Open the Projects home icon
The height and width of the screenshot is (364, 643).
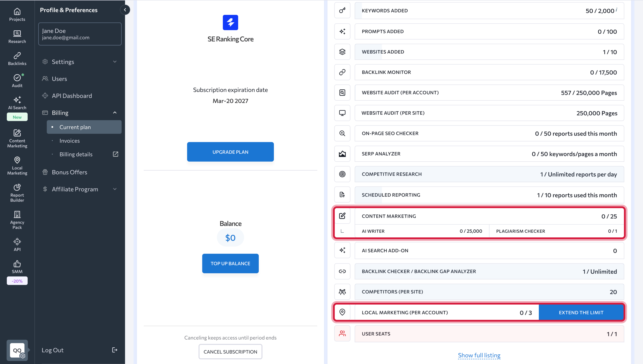17,12
